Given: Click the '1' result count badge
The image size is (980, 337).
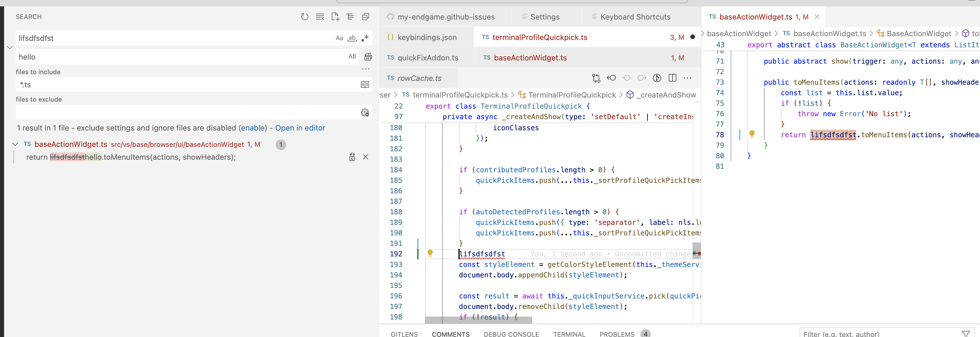Looking at the screenshot, I should click(x=281, y=145).
